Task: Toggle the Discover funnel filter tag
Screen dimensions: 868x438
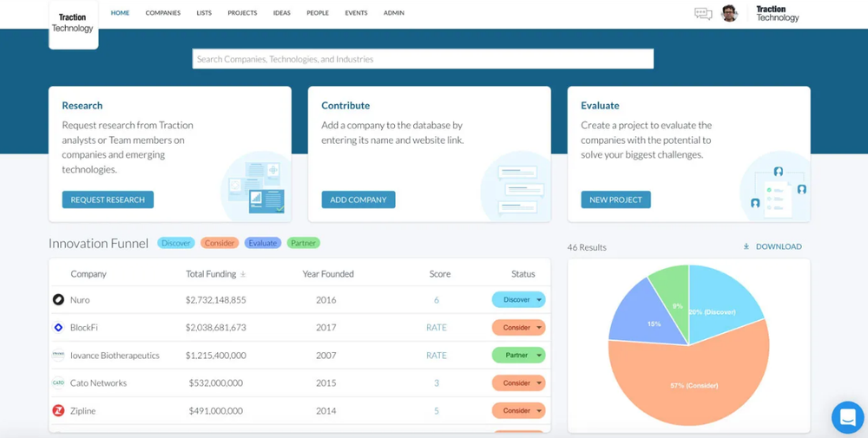Action: [176, 243]
